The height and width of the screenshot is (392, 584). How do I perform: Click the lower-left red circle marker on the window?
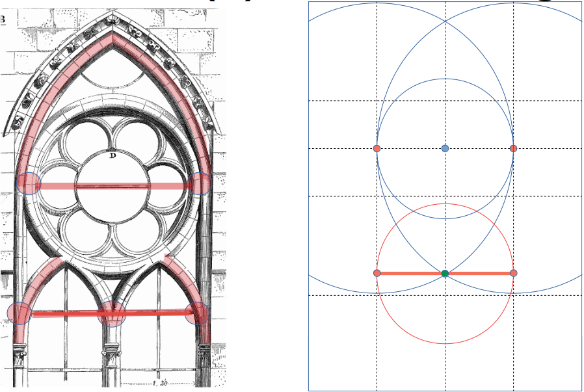point(20,313)
